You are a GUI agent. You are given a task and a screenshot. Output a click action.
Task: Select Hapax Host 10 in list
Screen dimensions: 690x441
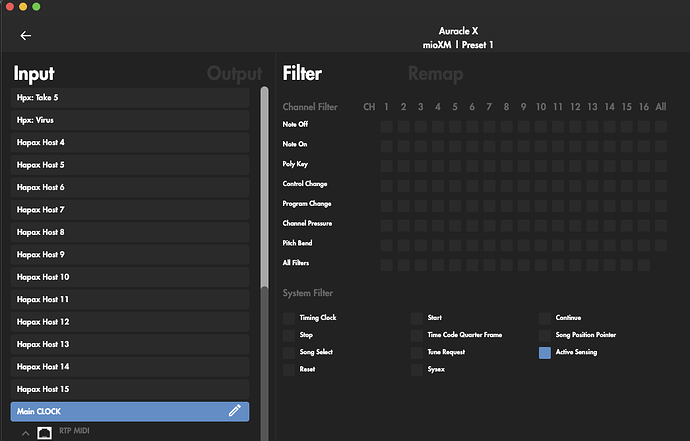tap(130, 277)
